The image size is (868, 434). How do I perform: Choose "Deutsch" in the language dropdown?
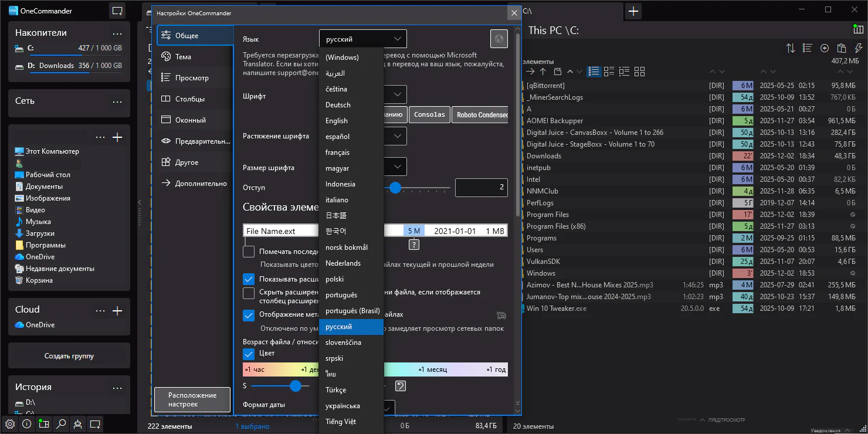(338, 105)
